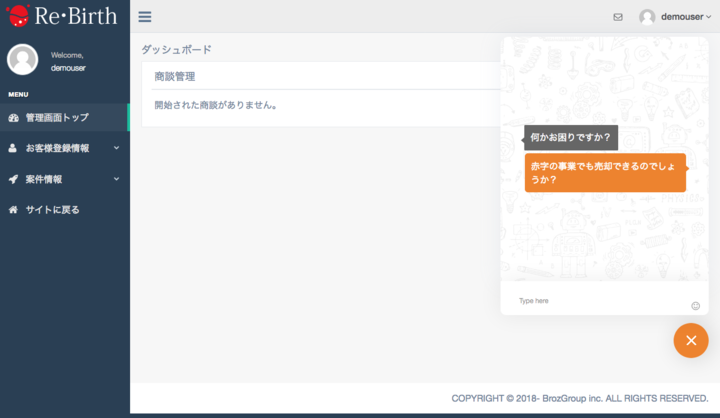Image resolution: width=720 pixels, height=418 pixels.
Task: Click the home icon beside サイトに戻る
Action: coord(13,210)
